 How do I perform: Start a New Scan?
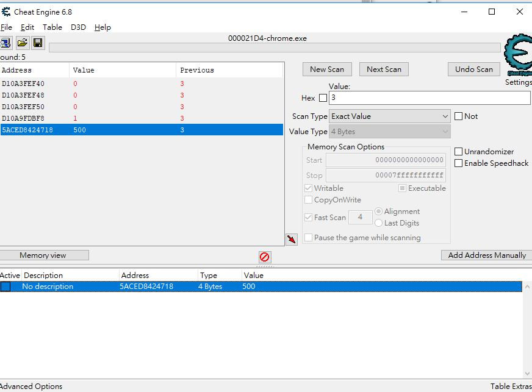(327, 69)
